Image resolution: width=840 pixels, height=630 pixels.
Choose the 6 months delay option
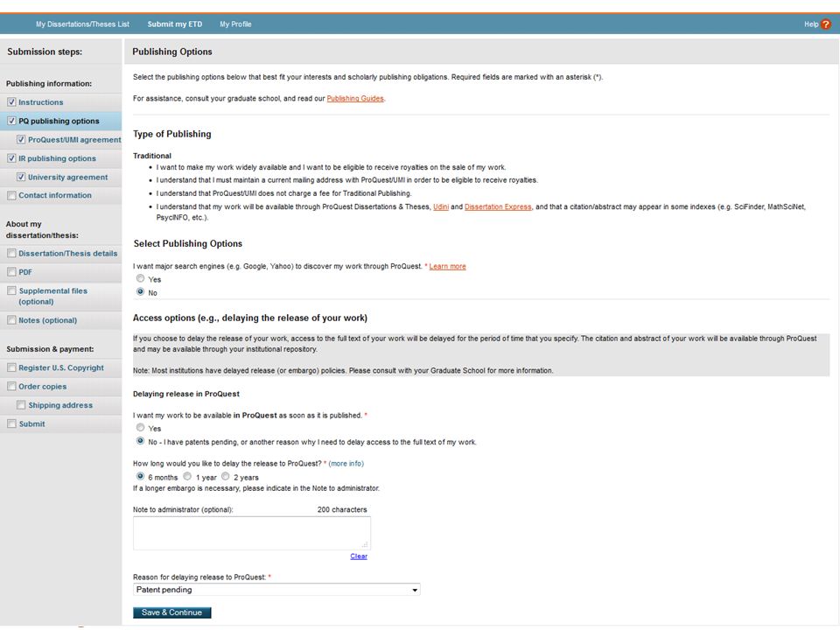click(x=140, y=476)
